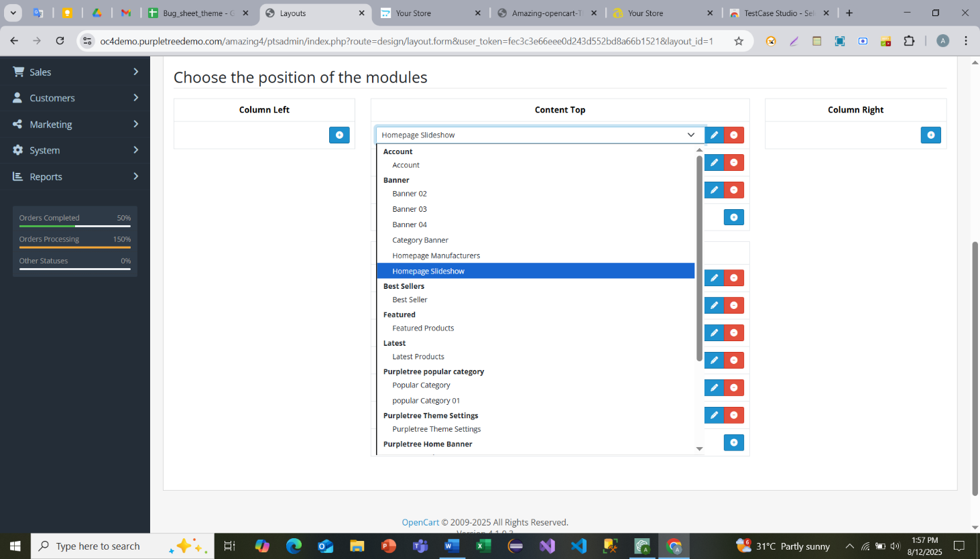Viewport: 980px width, 559px height.
Task: Open the Chrome Extensions puzzle icon
Action: 909,41
